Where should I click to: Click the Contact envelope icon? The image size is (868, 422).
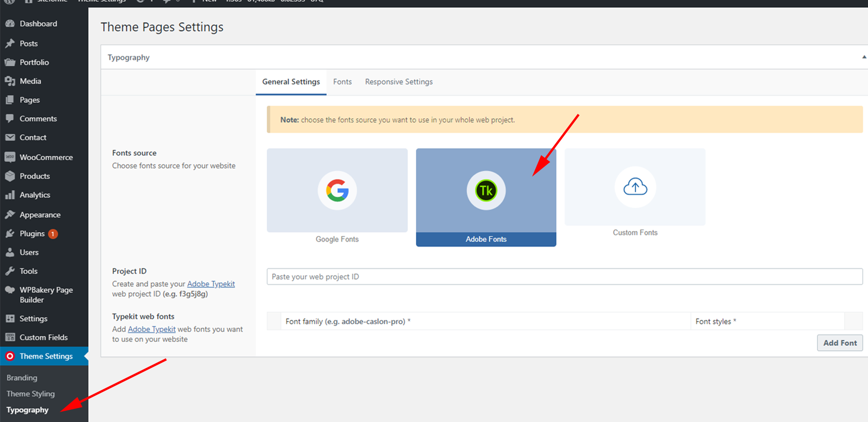pos(10,137)
